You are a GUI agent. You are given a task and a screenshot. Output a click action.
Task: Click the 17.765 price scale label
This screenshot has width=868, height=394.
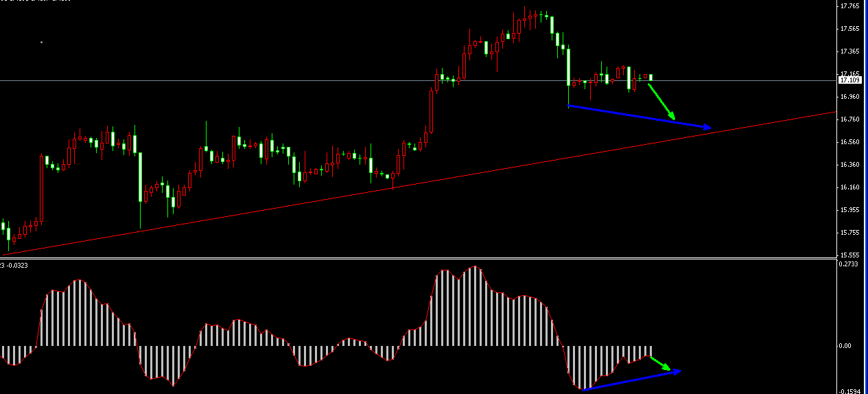[849, 6]
